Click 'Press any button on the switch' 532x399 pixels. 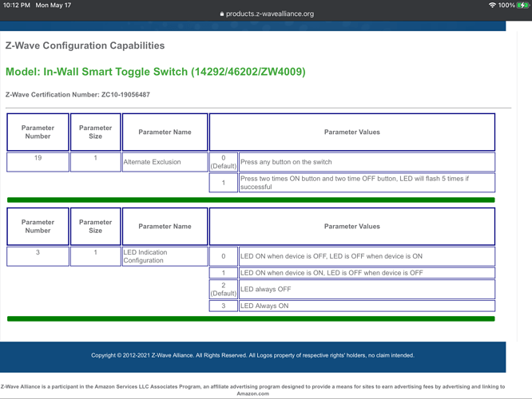367,162
